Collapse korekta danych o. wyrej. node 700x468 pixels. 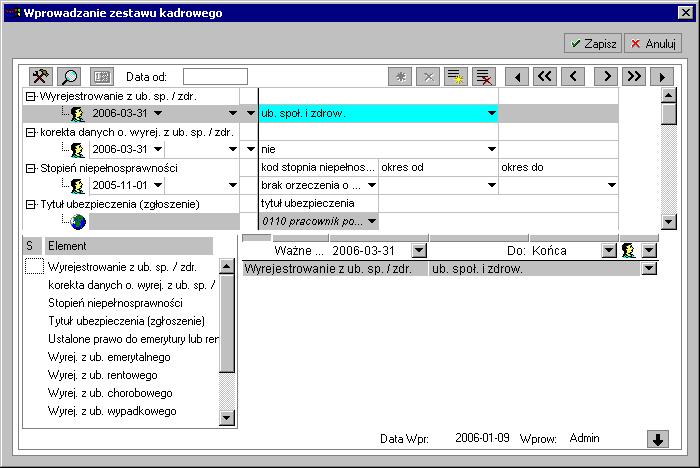pyautogui.click(x=30, y=132)
